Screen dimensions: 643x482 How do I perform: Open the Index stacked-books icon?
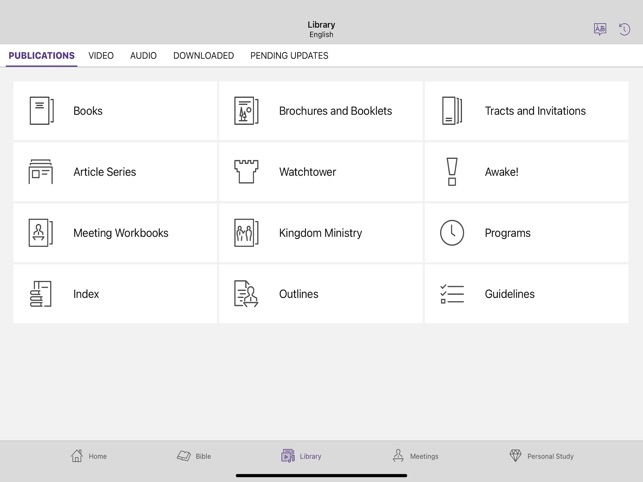pyautogui.click(x=41, y=294)
